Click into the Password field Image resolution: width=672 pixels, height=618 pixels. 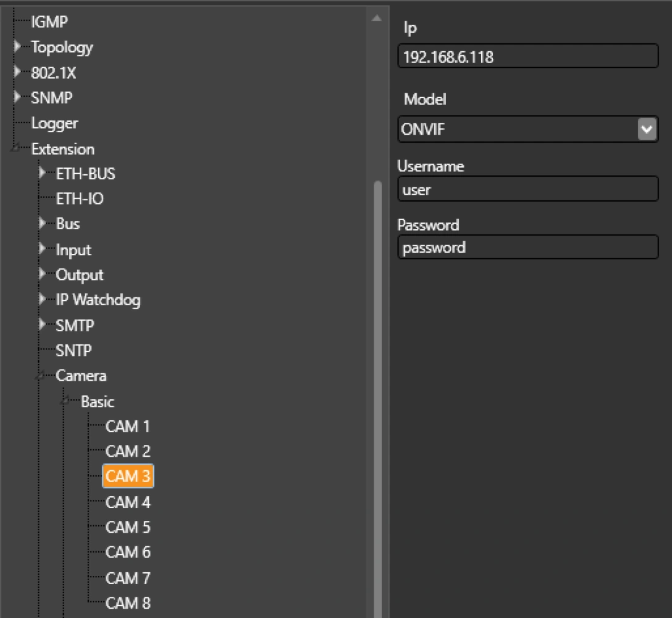[527, 248]
